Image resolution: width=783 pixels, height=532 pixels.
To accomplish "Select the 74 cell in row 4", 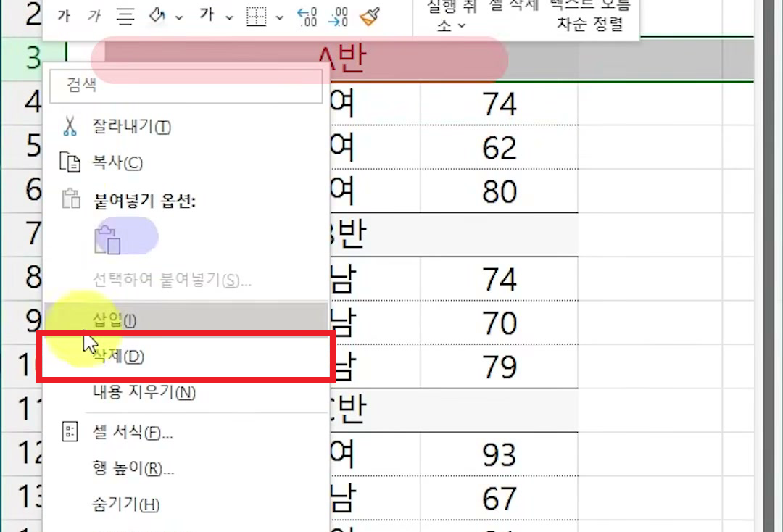I will pos(499,104).
